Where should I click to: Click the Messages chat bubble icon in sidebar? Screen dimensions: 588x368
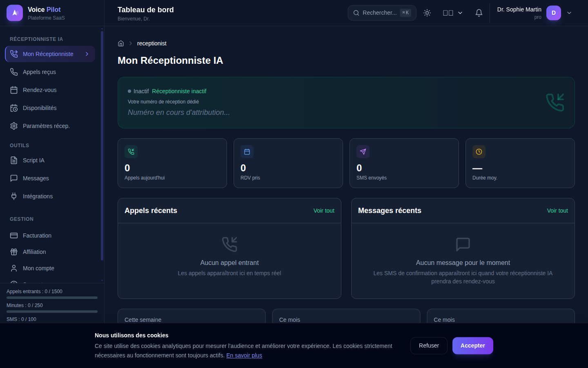14,178
